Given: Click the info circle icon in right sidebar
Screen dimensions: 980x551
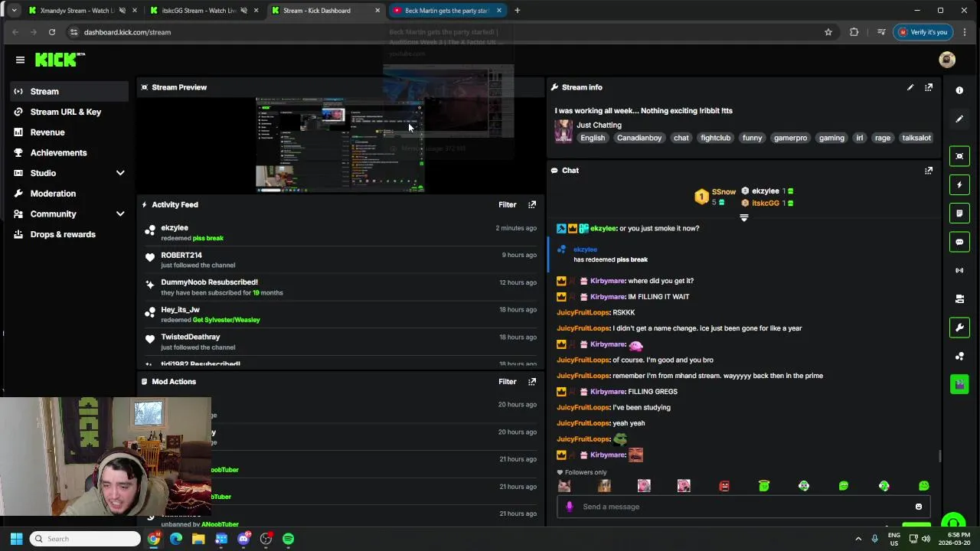Looking at the screenshot, I should point(959,90).
